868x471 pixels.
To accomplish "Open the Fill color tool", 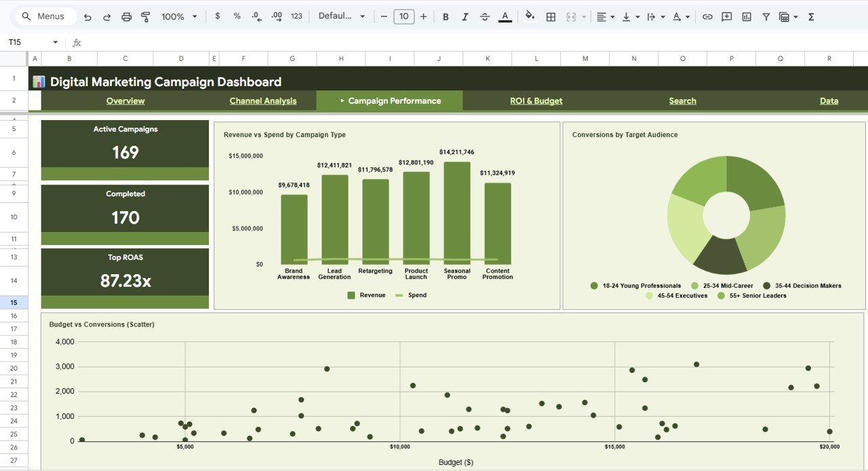I will coord(530,16).
